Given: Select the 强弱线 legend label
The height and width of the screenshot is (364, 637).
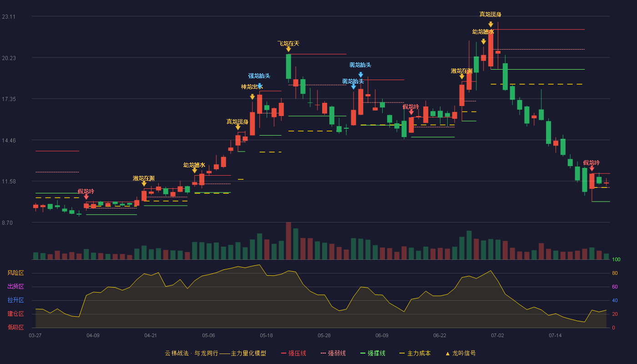Looking at the screenshot, I should click(337, 353).
